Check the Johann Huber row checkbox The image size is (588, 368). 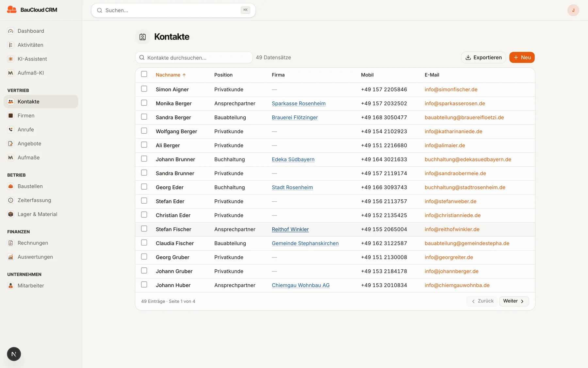pos(144,285)
